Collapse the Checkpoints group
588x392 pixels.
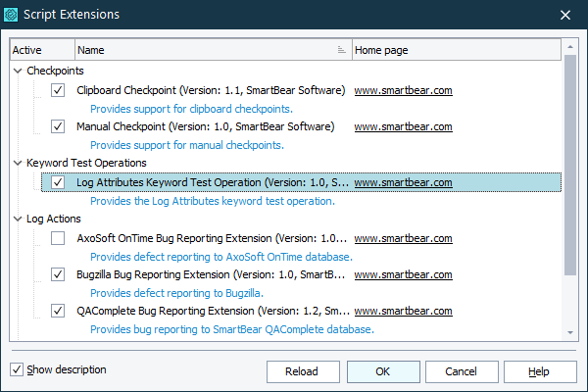19,71
